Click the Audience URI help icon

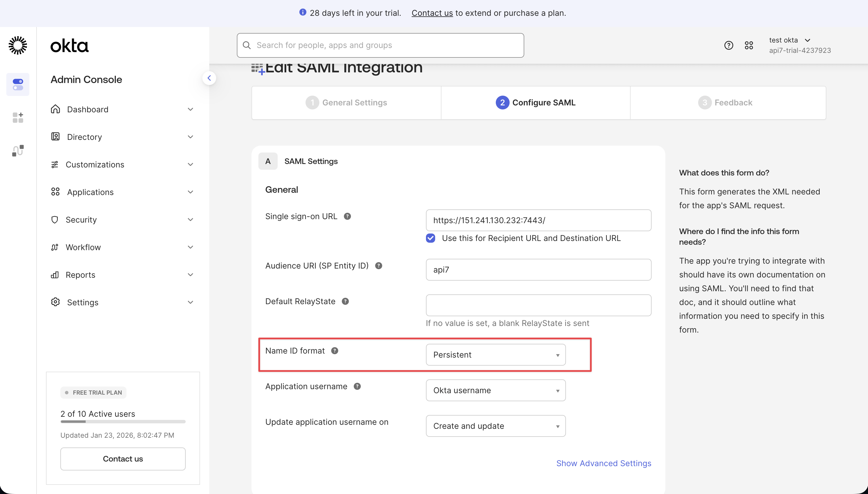pyautogui.click(x=379, y=266)
